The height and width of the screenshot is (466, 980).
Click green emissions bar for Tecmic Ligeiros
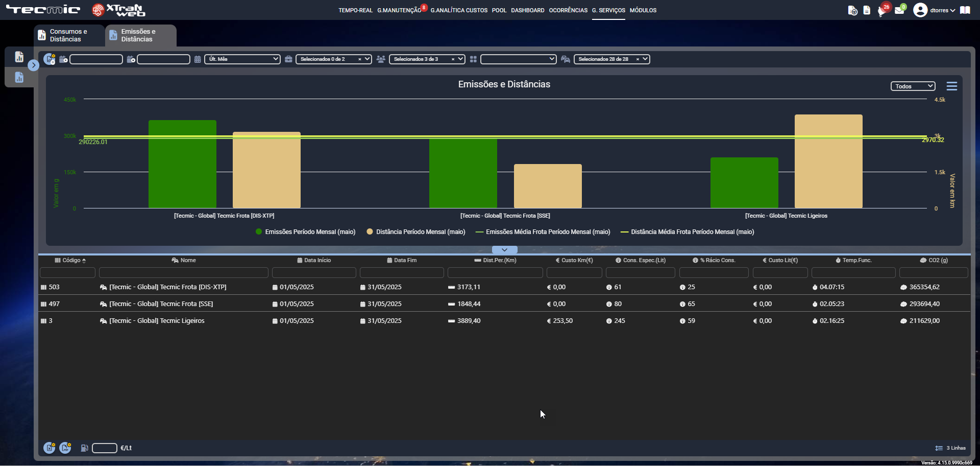744,183
